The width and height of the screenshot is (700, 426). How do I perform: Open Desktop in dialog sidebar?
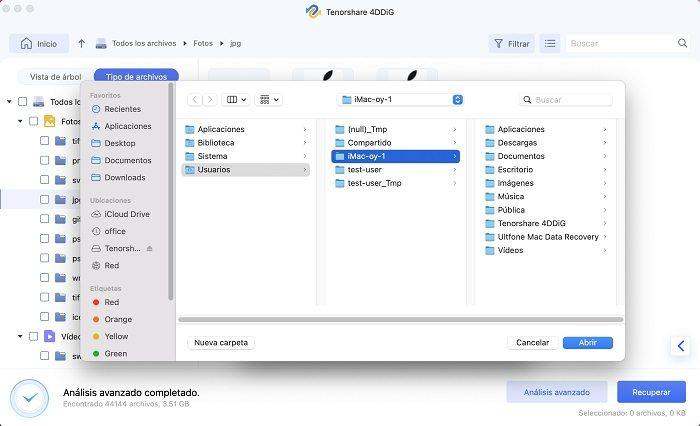[113, 143]
